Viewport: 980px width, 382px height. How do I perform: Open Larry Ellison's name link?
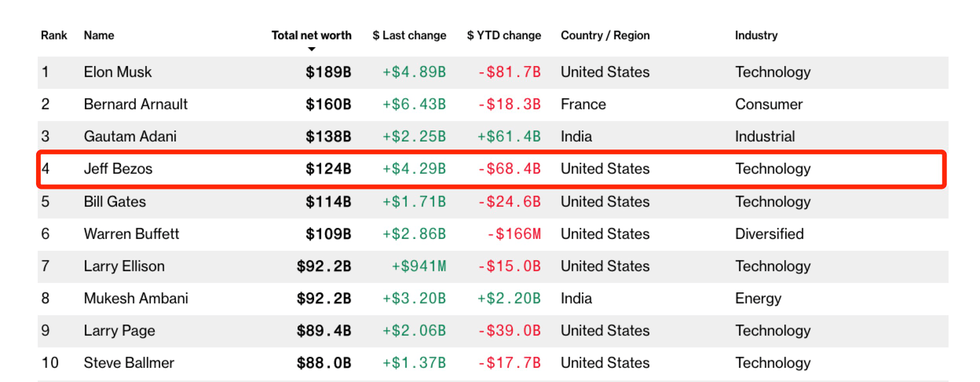pyautogui.click(x=124, y=266)
